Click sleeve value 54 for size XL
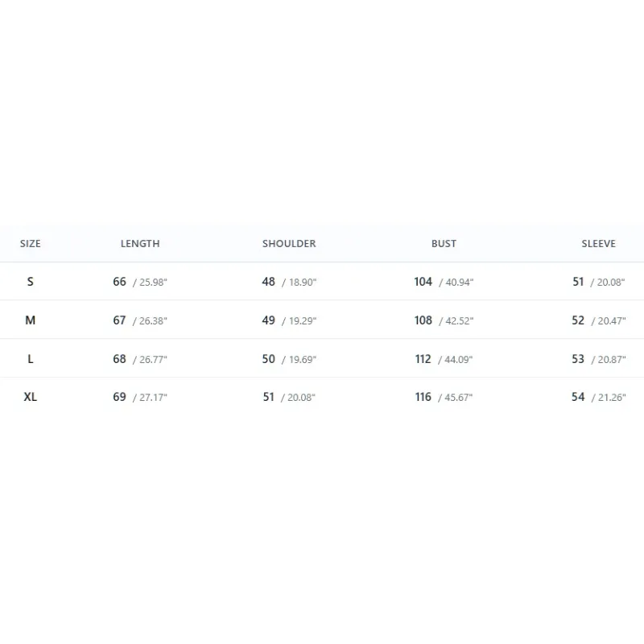 point(578,397)
